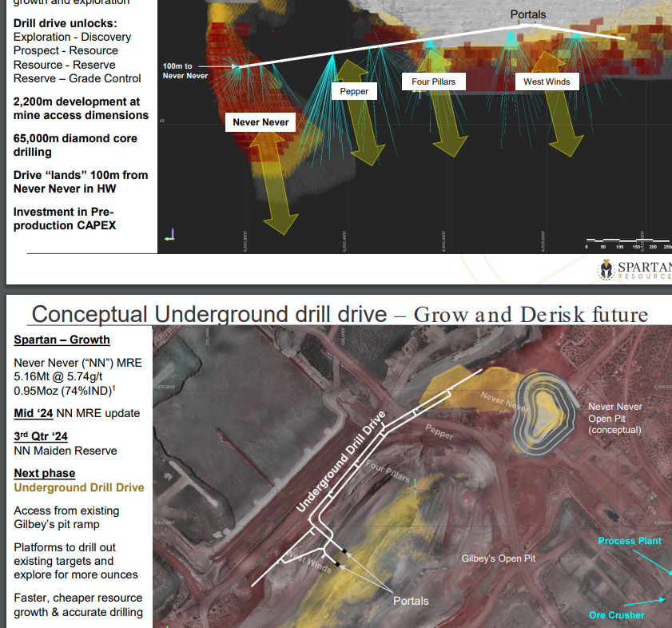Click the 'Exploration - Discovery' line
672x628 pixels.
[72, 37]
